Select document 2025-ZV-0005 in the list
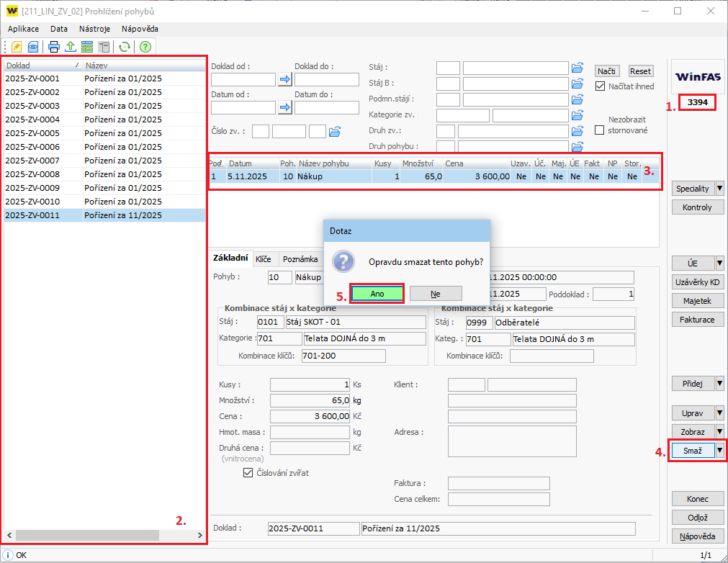Screen dimensions: 728x563 [32, 133]
